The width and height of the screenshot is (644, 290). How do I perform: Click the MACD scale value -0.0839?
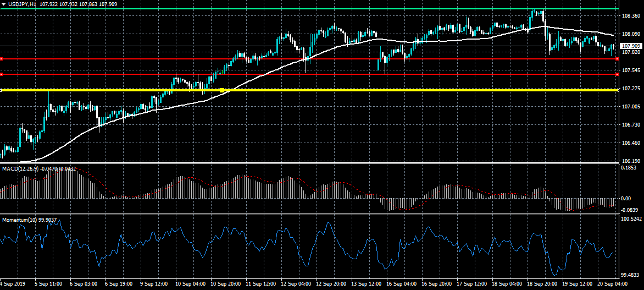629,210
